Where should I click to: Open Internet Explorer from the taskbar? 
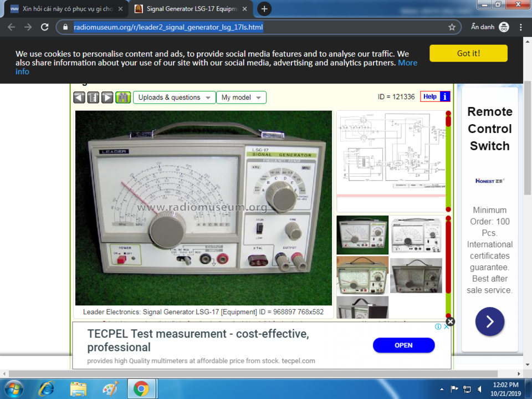coord(46,389)
